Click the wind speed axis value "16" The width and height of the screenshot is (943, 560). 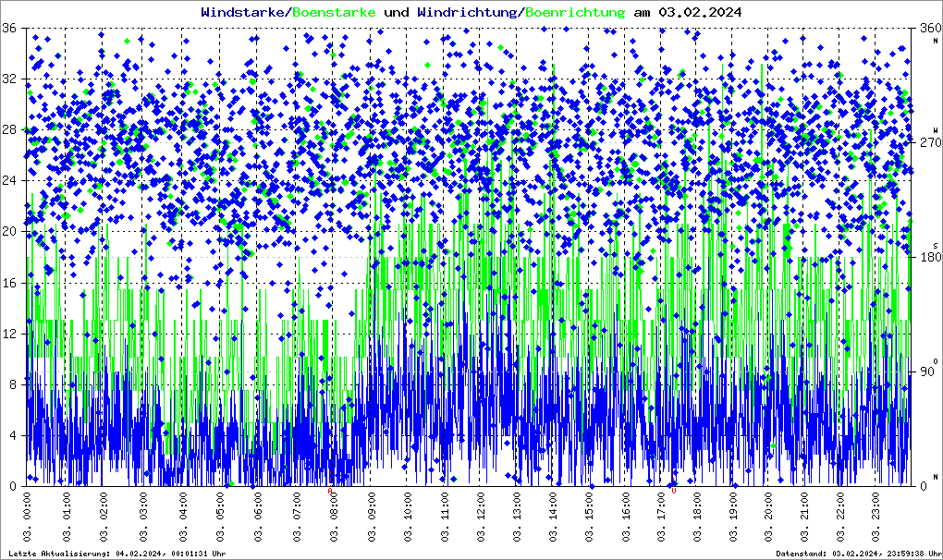[x=9, y=283]
